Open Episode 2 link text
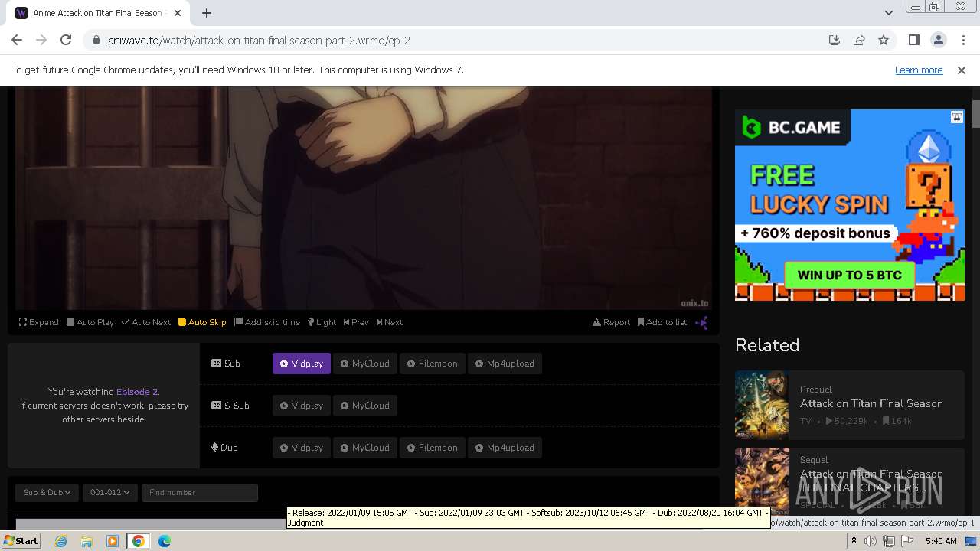980x551 pixels. (x=136, y=392)
